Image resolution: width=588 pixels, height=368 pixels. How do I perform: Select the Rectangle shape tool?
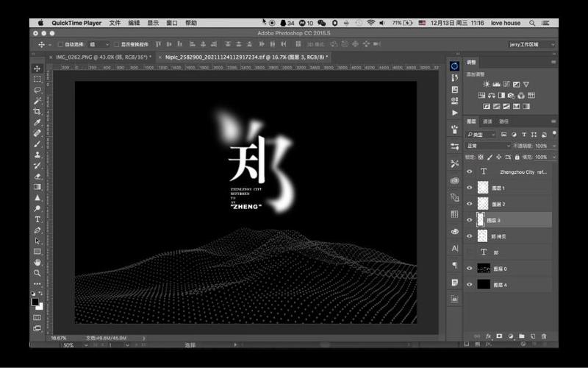37,252
